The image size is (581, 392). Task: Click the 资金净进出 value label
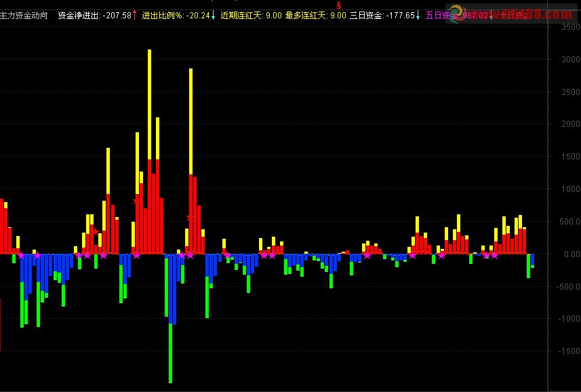pyautogui.click(x=95, y=15)
